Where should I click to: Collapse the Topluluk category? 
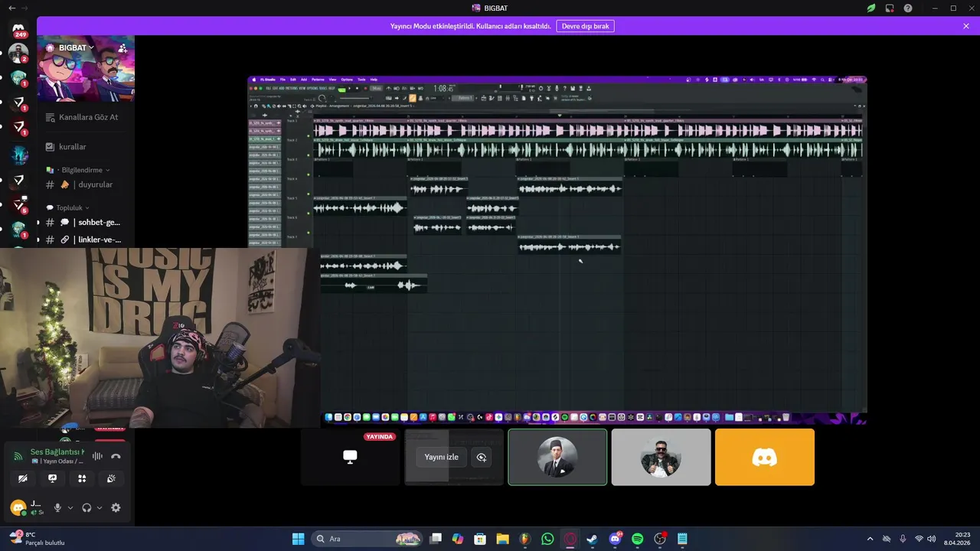[x=68, y=207]
